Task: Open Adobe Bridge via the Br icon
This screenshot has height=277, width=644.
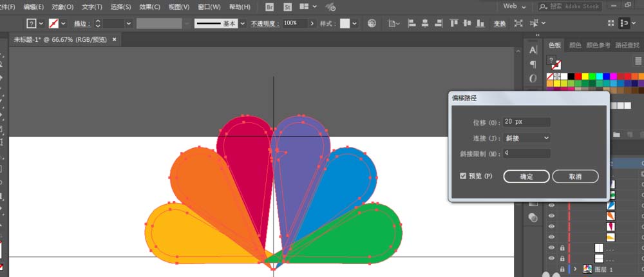Action: click(x=270, y=7)
